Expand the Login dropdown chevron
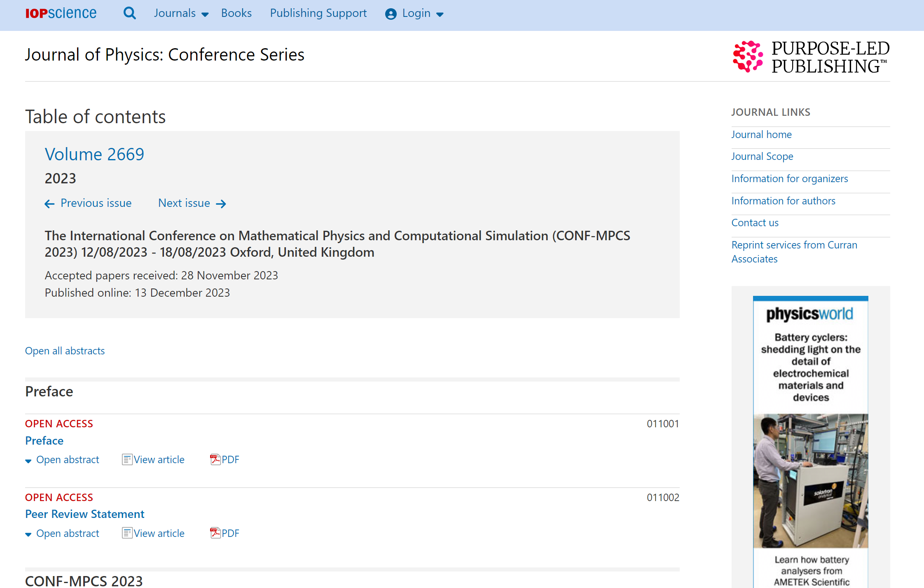The height and width of the screenshot is (588, 924). click(439, 14)
